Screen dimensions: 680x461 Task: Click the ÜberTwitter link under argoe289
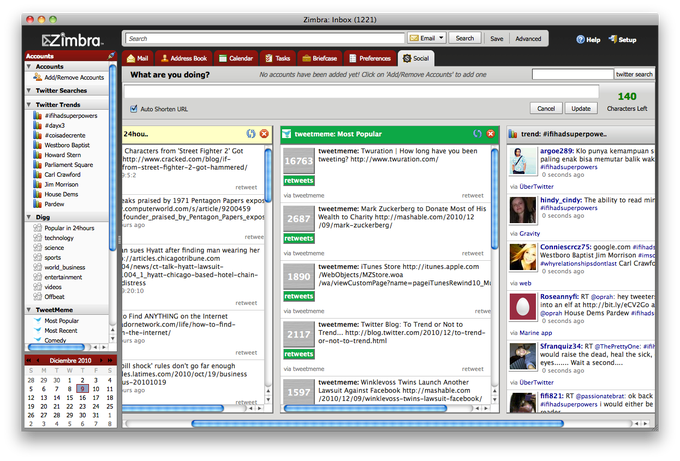pyautogui.click(x=536, y=186)
